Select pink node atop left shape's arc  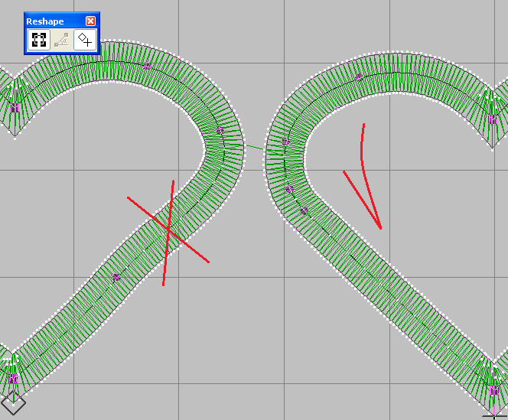[x=147, y=66]
